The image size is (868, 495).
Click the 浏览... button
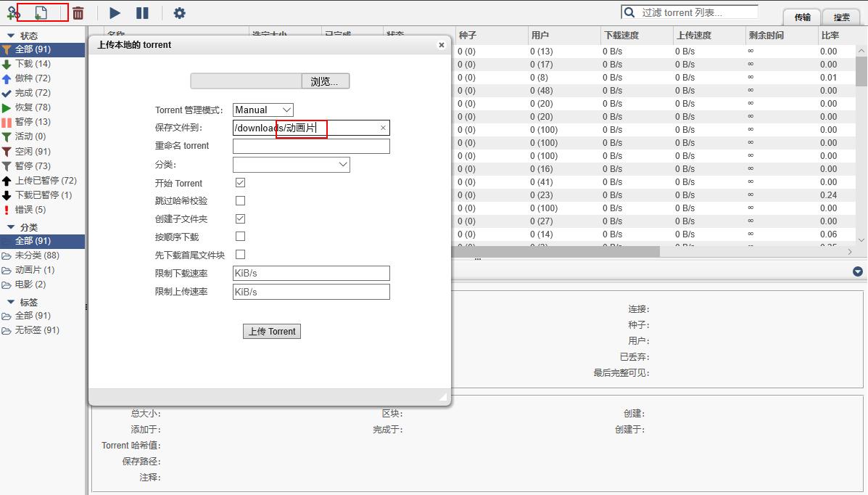(324, 81)
